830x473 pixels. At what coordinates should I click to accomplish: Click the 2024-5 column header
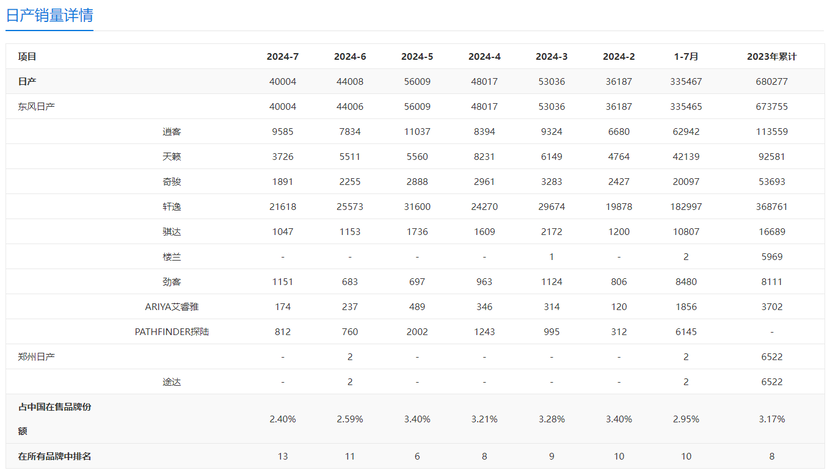click(417, 57)
